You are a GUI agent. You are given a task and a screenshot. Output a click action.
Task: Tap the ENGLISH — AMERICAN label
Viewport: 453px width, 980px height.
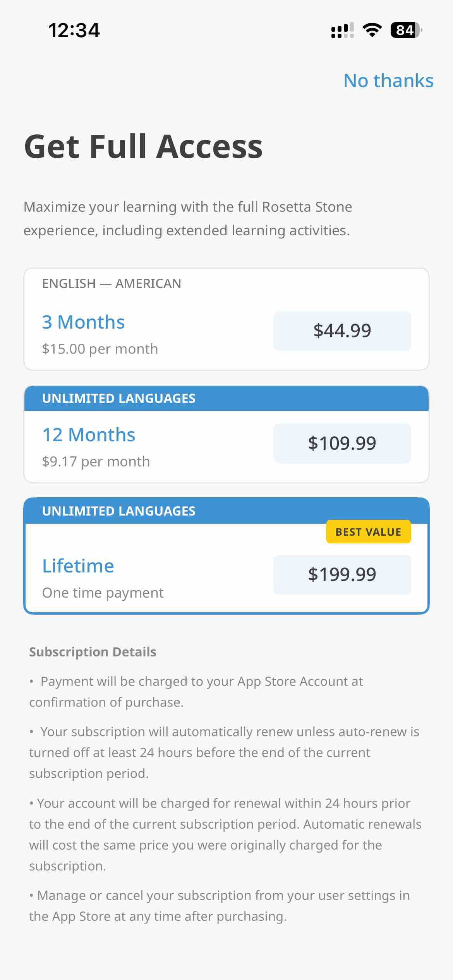112,283
